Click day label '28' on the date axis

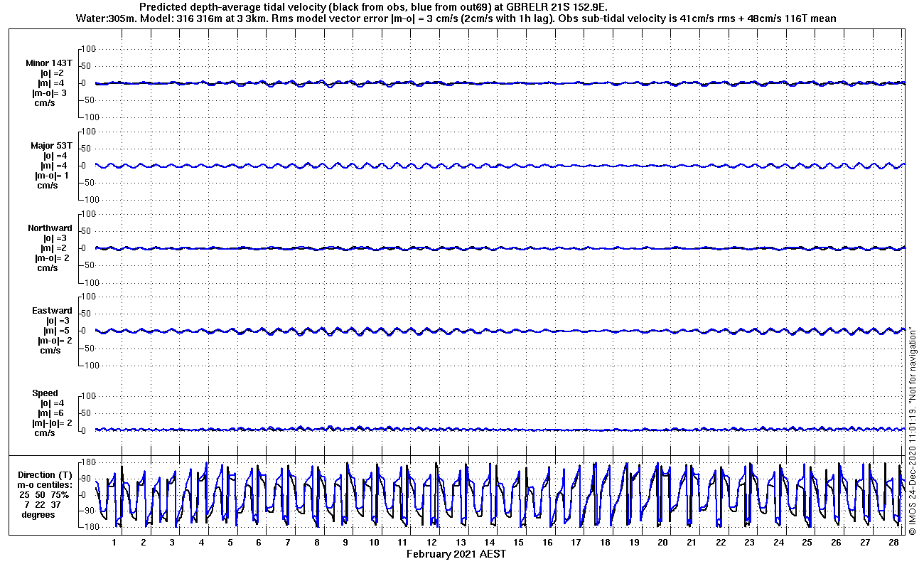point(894,543)
